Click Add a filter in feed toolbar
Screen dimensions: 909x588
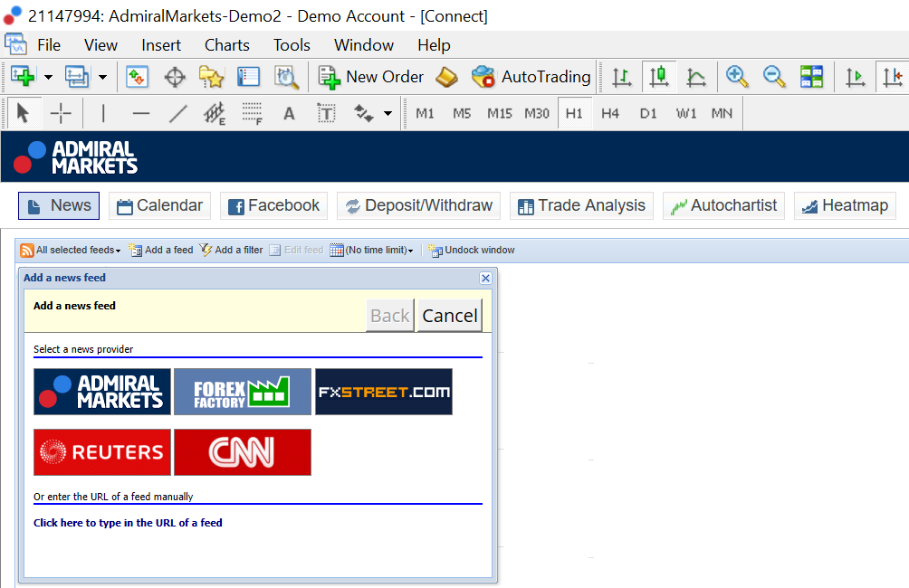pos(231,251)
